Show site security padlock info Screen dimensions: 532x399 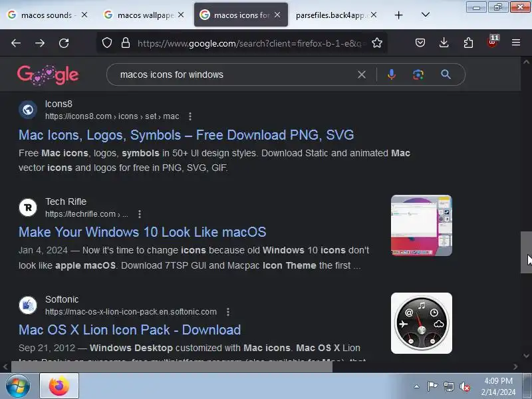[x=126, y=43]
